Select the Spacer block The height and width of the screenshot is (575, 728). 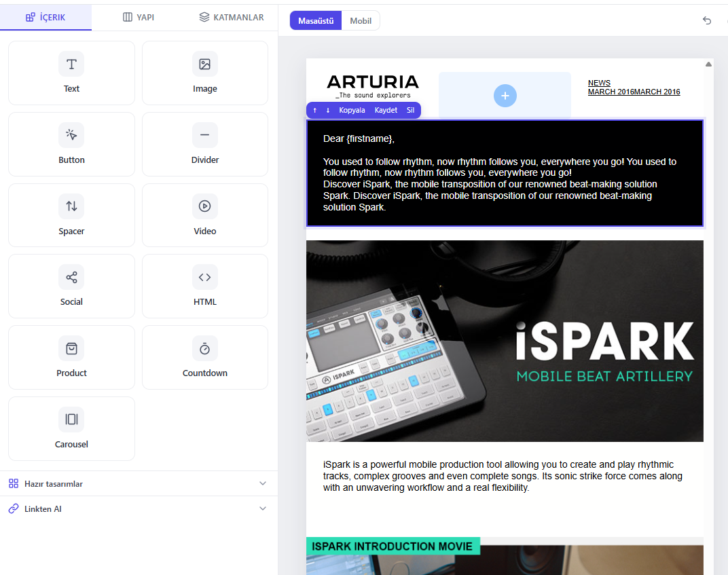click(x=71, y=215)
